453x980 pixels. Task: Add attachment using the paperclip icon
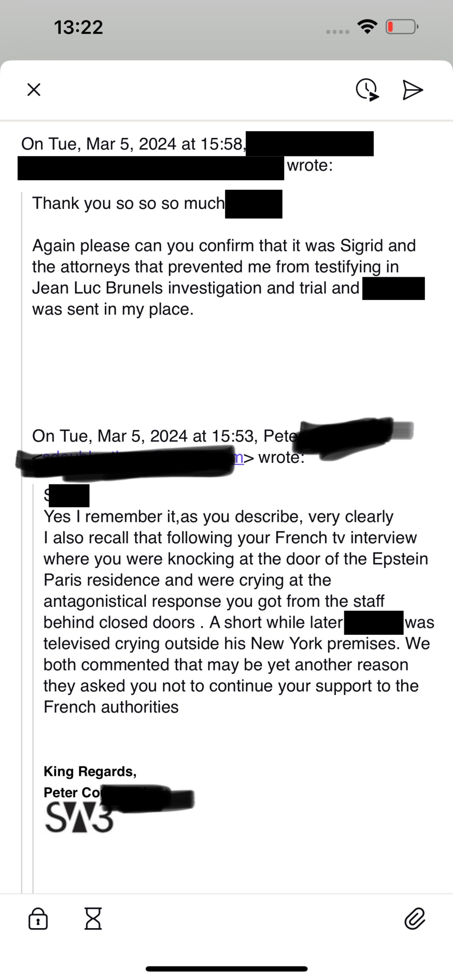coord(415,919)
